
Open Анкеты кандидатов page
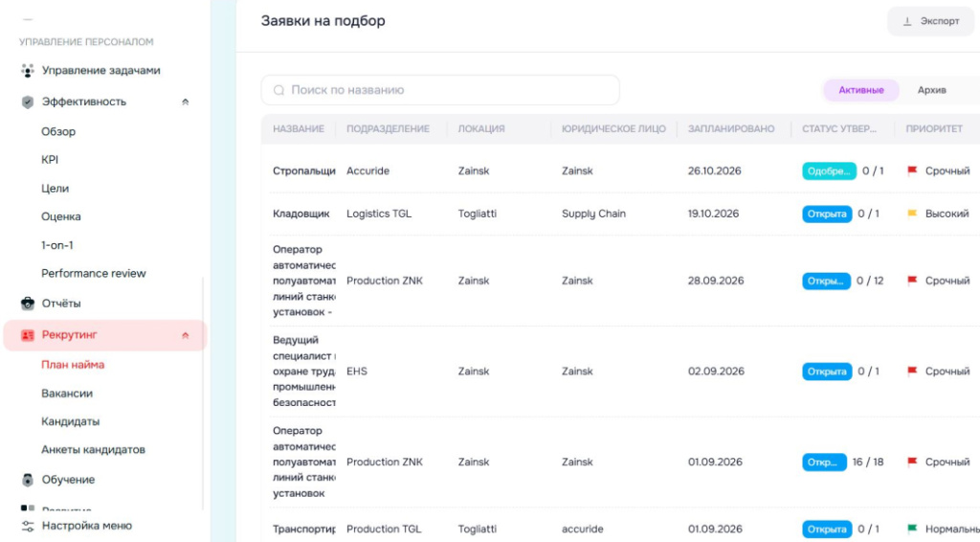pyautogui.click(x=93, y=450)
